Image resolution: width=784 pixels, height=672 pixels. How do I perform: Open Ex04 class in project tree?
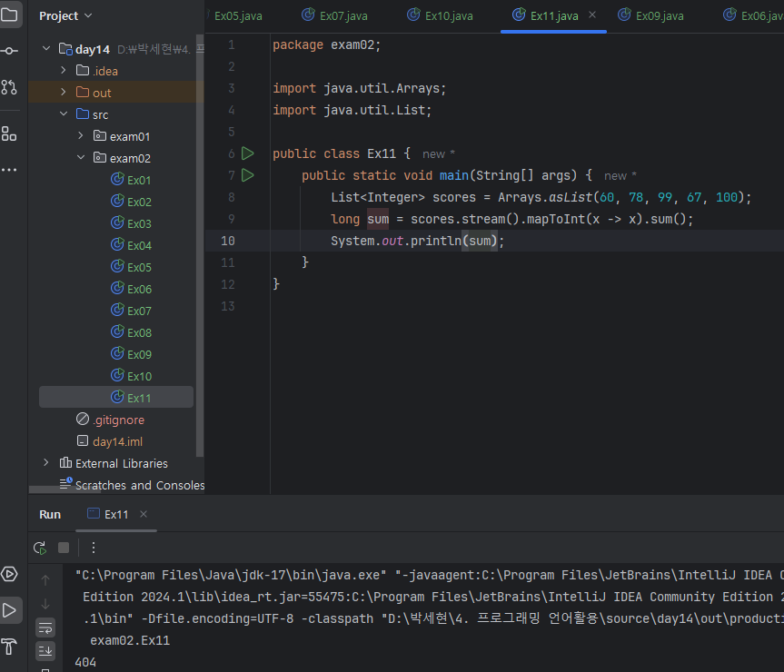tap(131, 245)
